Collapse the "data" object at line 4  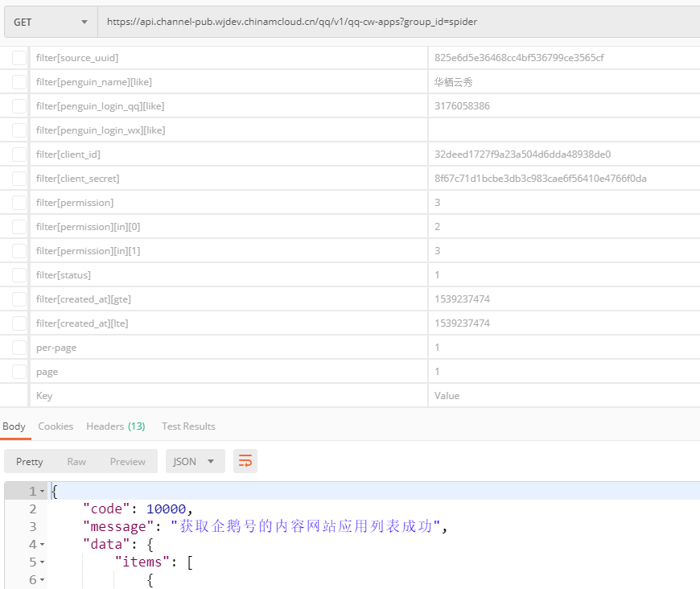(x=42, y=544)
